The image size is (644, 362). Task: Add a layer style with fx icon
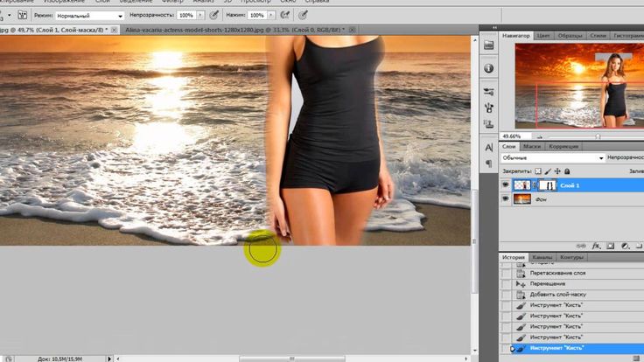pyautogui.click(x=596, y=246)
